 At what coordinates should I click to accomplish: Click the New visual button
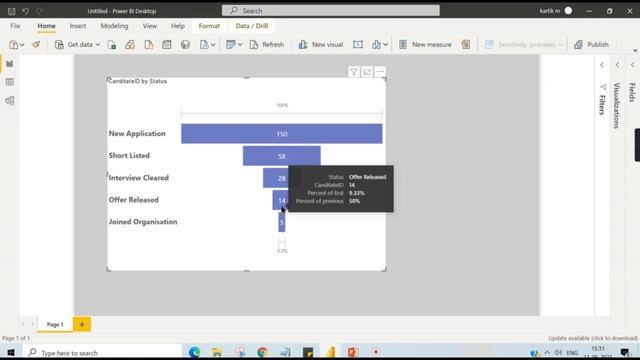(x=321, y=44)
